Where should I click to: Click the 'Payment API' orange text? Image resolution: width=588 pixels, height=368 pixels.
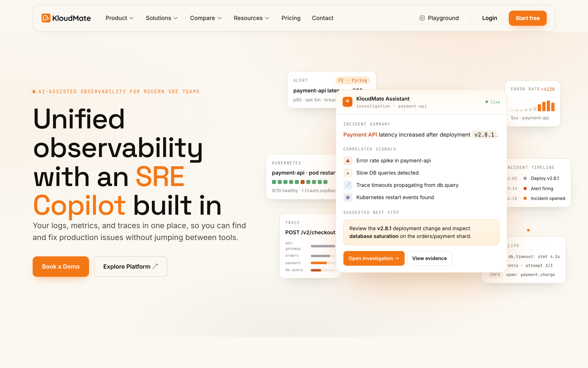click(x=360, y=135)
